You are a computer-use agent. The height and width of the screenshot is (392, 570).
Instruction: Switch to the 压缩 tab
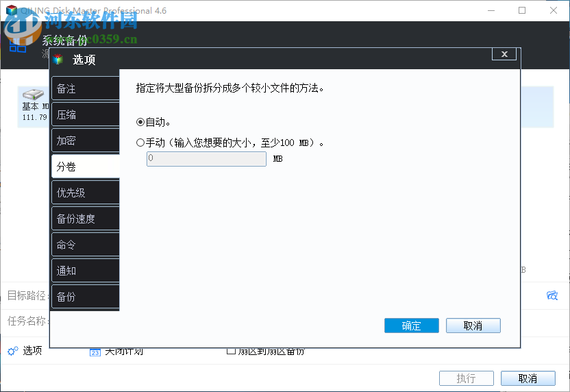click(x=86, y=114)
